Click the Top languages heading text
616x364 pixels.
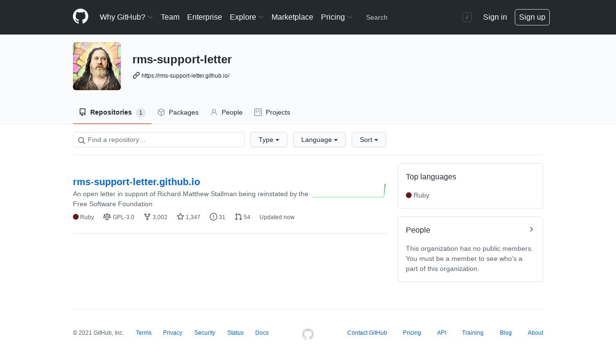tap(431, 176)
